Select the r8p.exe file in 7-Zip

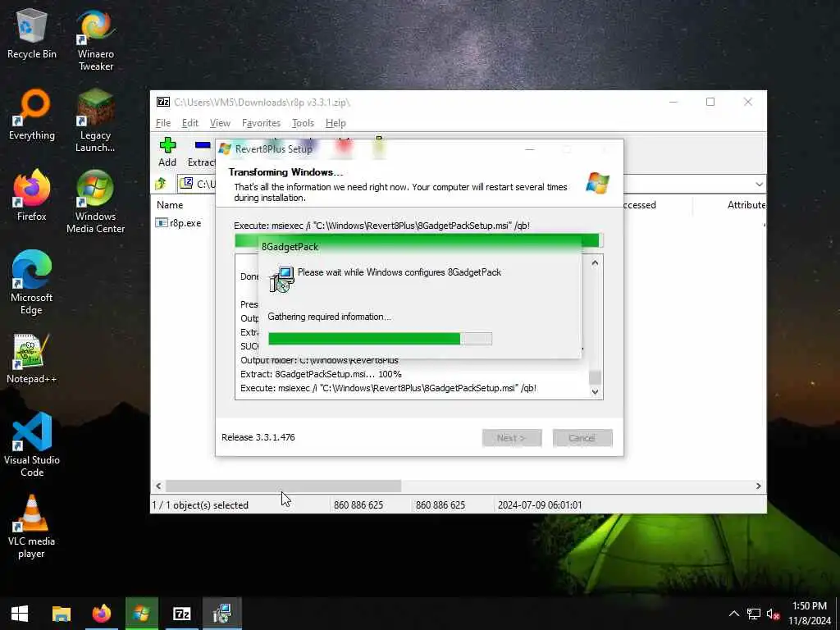(179, 223)
